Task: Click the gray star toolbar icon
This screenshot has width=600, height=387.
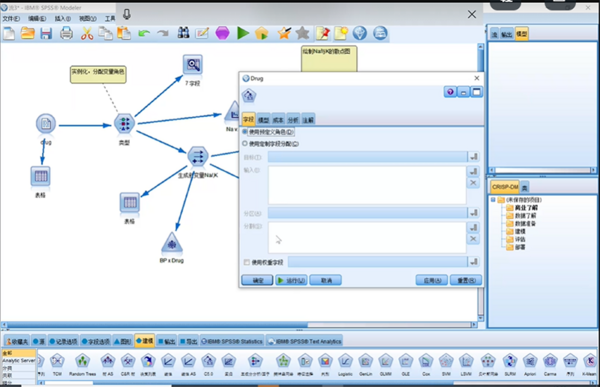Action: (x=303, y=33)
